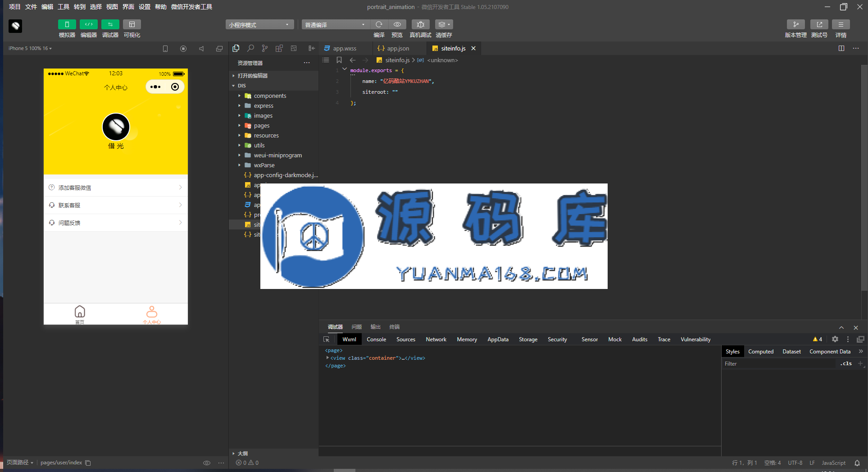Viewport: 868px width, 472px height.
Task: Expand the wxParse folder
Action: coord(273,165)
